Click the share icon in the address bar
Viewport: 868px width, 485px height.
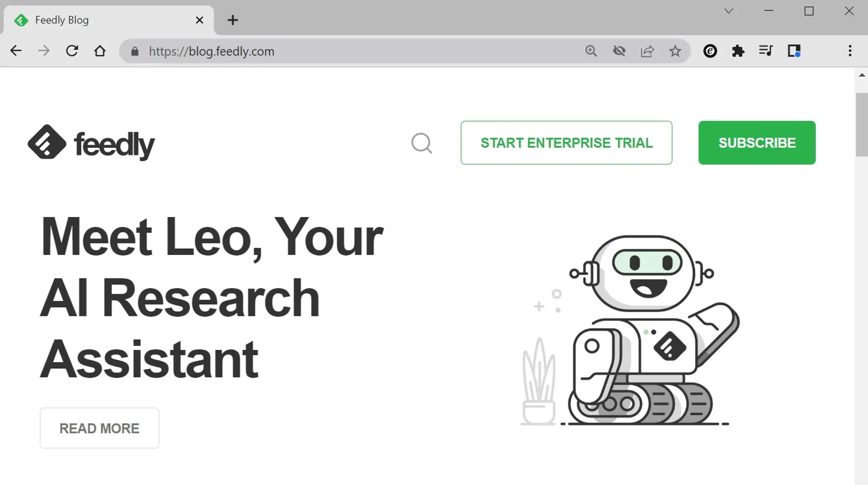(x=647, y=51)
